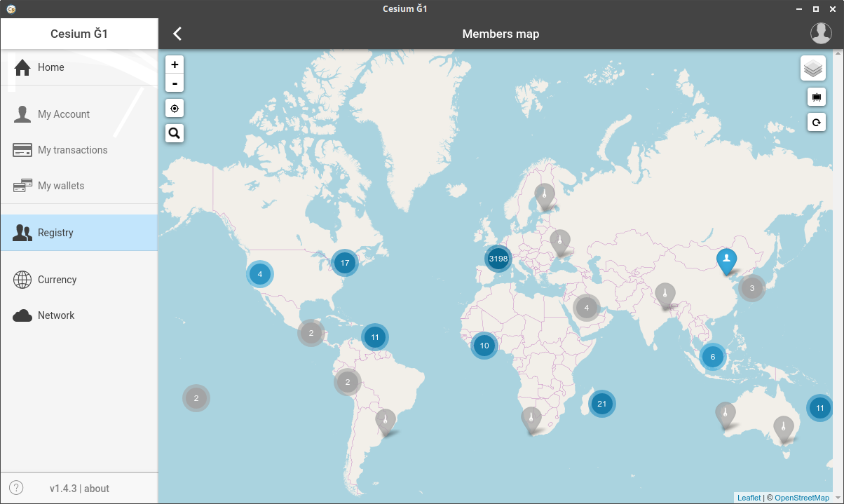Open My Account in the sidebar

tap(79, 114)
